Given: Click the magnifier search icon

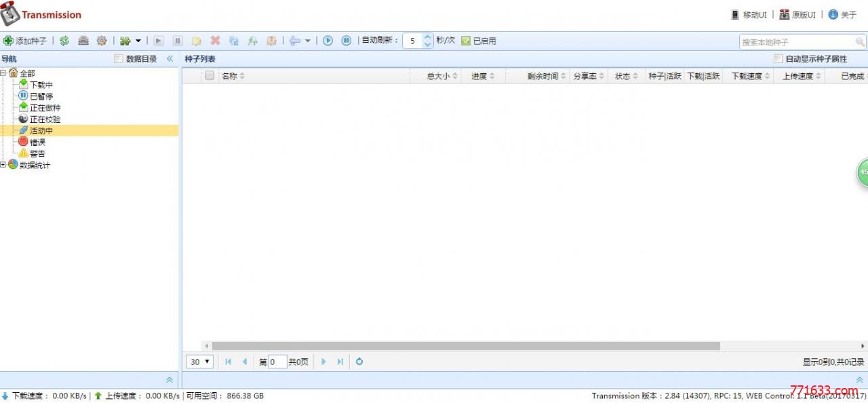Looking at the screenshot, I should click(861, 42).
